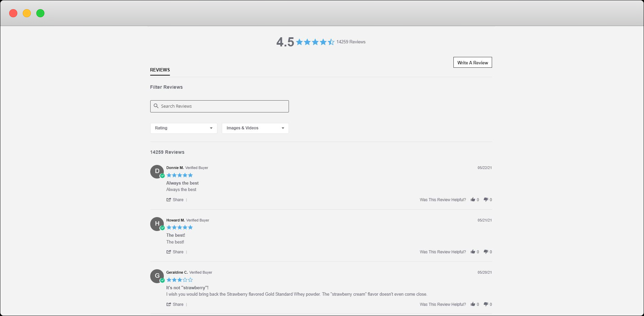Click the review date 05/22/21

pyautogui.click(x=485, y=168)
